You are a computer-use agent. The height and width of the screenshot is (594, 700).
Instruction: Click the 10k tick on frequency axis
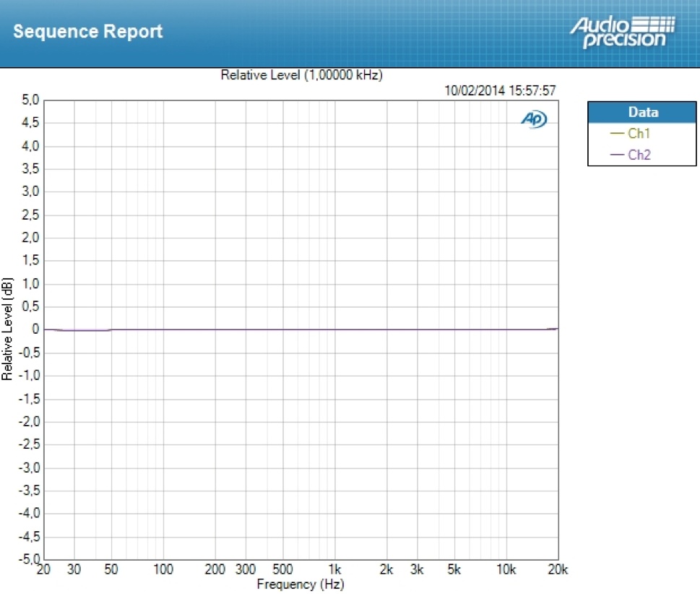pyautogui.click(x=506, y=570)
